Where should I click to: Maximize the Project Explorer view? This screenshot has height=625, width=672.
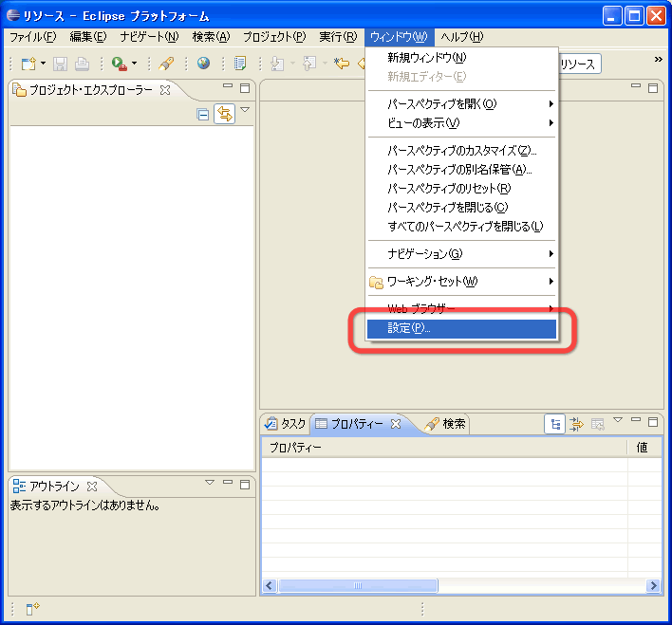coord(245,88)
